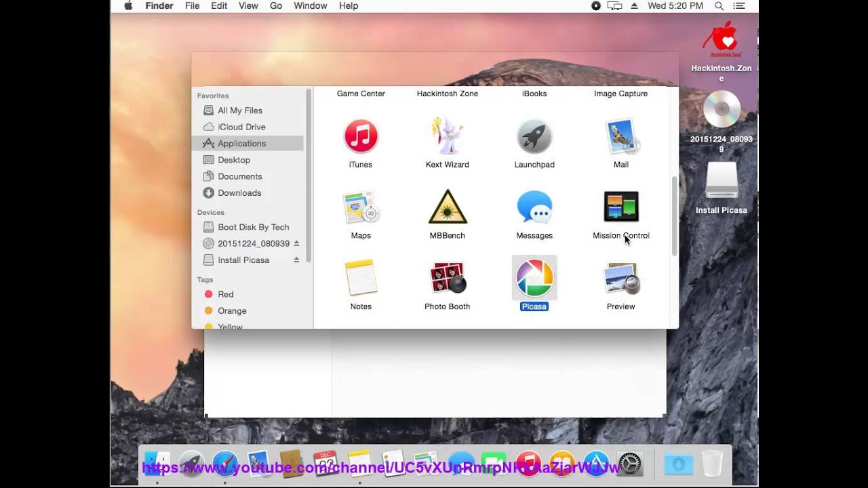Screen dimensions: 868x488
Task: Select the Mission Control app icon
Action: tap(621, 207)
